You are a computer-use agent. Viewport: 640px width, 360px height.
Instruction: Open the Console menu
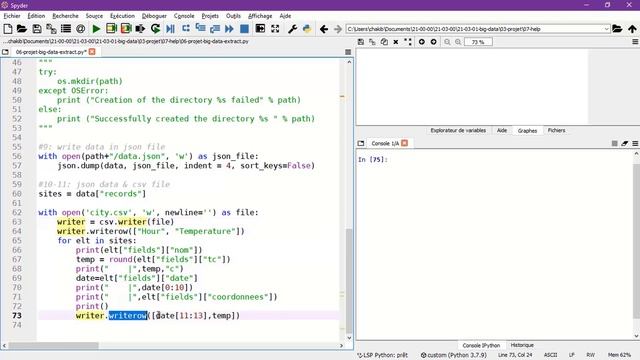pyautogui.click(x=184, y=16)
